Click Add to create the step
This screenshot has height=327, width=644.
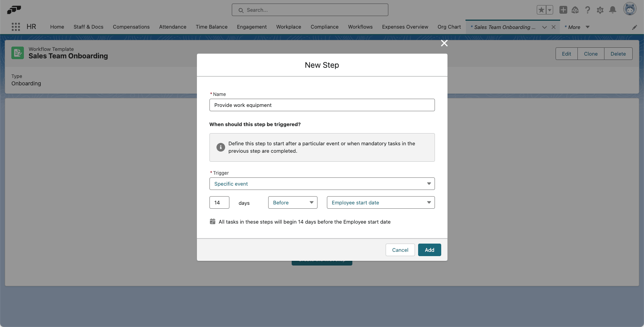click(429, 250)
